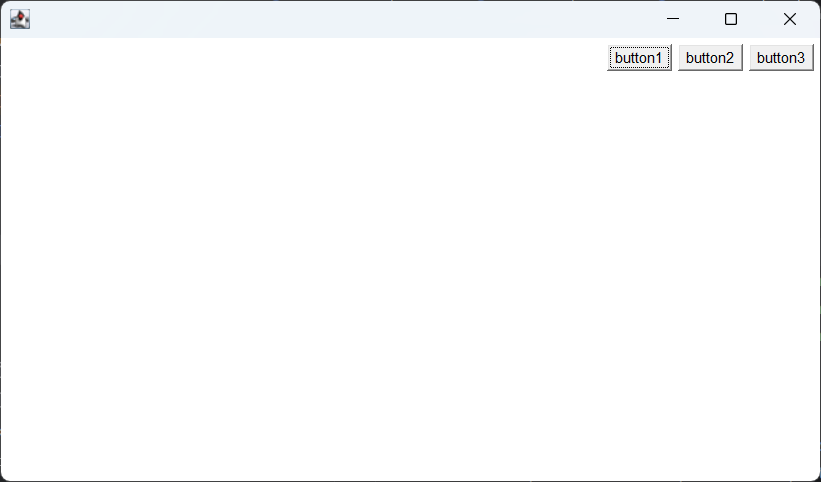Viewport: 821px width, 482px height.
Task: Minimize the application window
Action: (673, 19)
